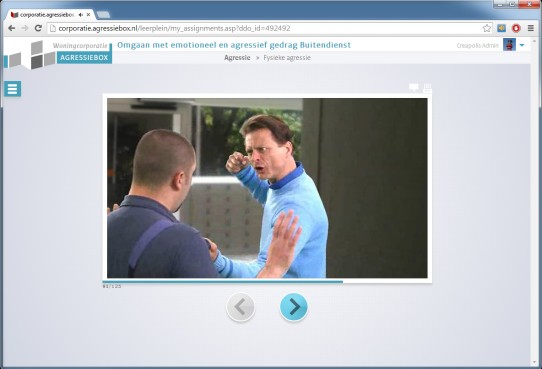Open a new browser tab
542x369 pixels.
[x=103, y=15]
